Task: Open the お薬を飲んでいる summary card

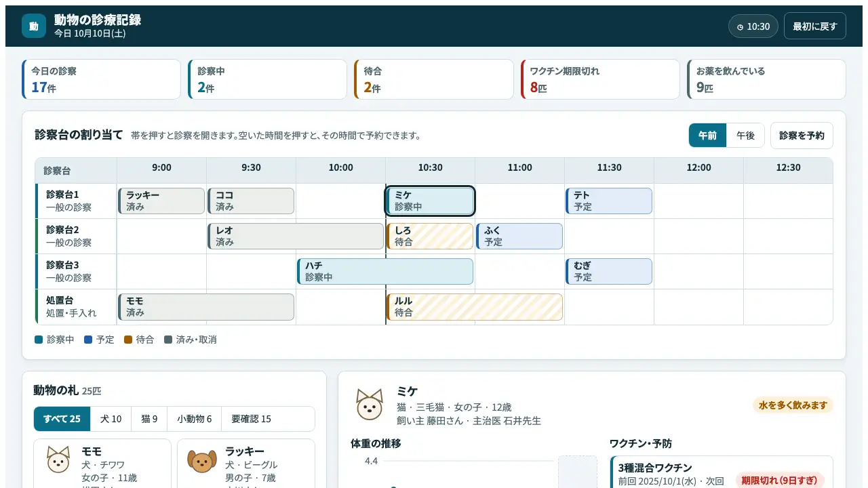Action: tap(766, 79)
